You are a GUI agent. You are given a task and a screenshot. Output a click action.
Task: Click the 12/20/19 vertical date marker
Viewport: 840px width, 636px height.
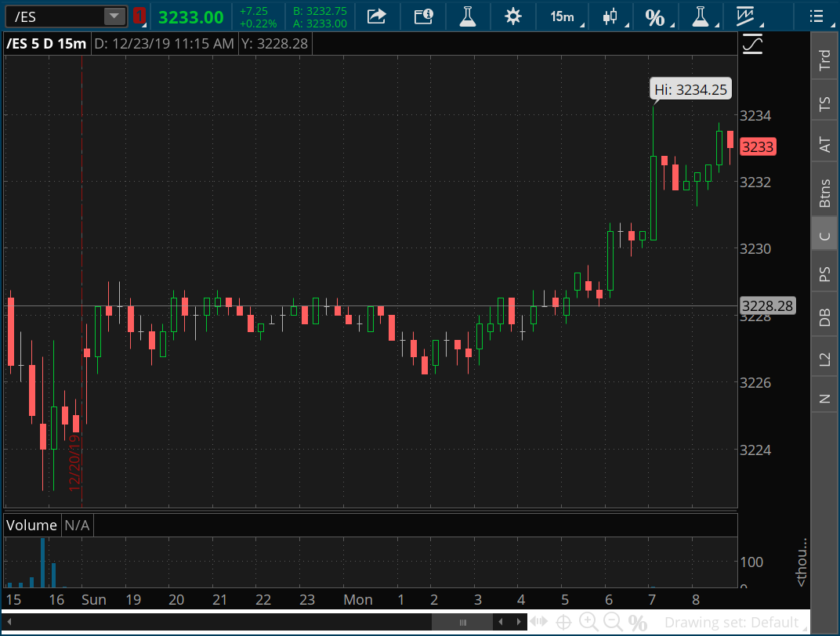click(x=75, y=462)
